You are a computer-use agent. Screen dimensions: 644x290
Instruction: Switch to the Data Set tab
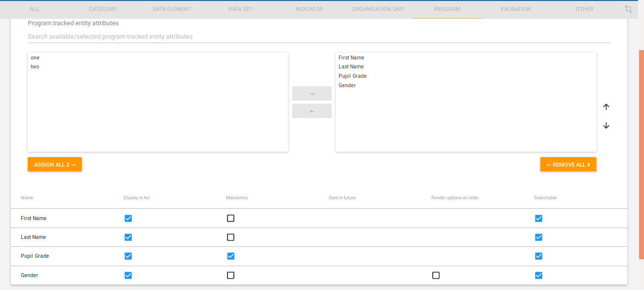[x=240, y=9]
